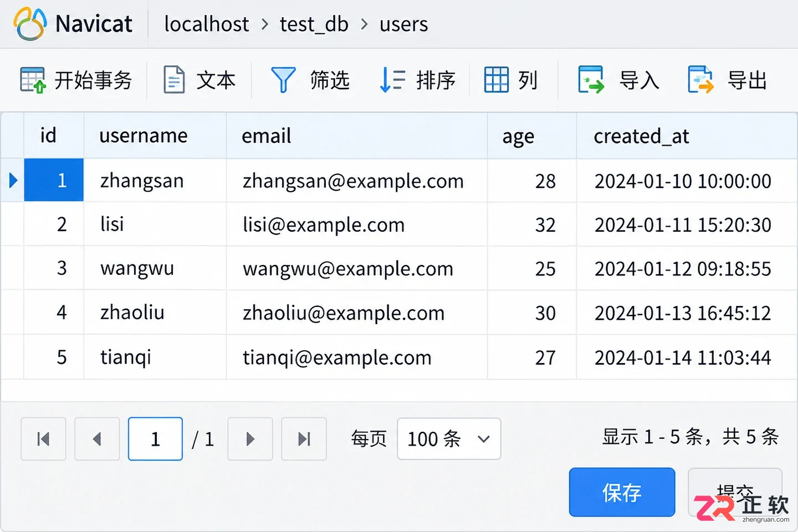Viewport: 798px width, 532px height.
Task: Click test_db in the breadcrumb
Action: 314,24
